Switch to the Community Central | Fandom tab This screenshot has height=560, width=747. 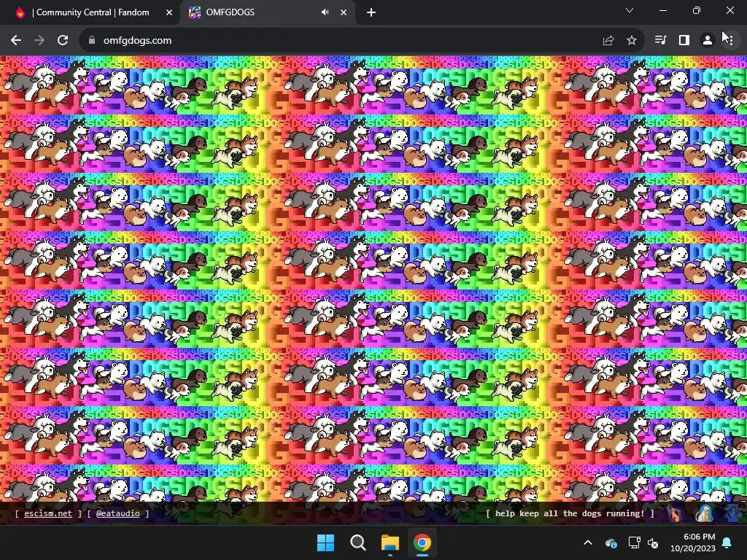pyautogui.click(x=90, y=12)
